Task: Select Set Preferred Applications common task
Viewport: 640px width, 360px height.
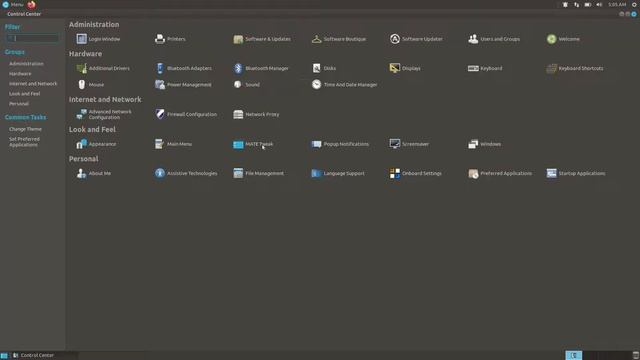Action: click(x=24, y=142)
